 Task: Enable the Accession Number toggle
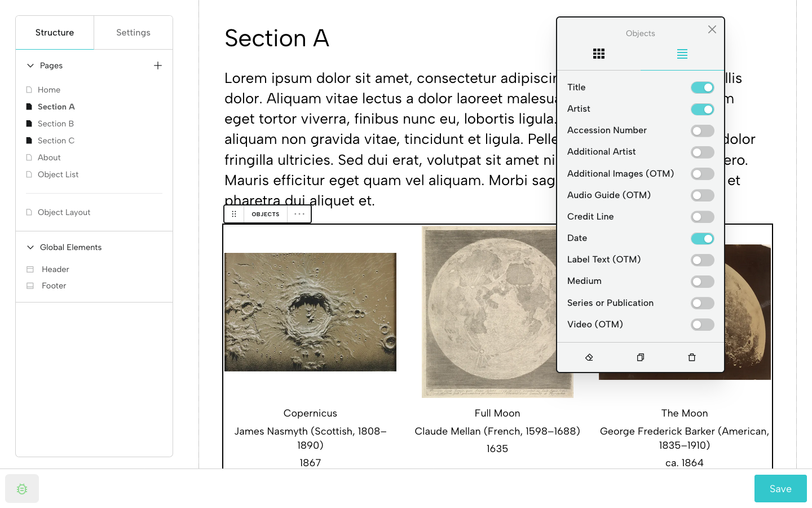click(x=702, y=131)
